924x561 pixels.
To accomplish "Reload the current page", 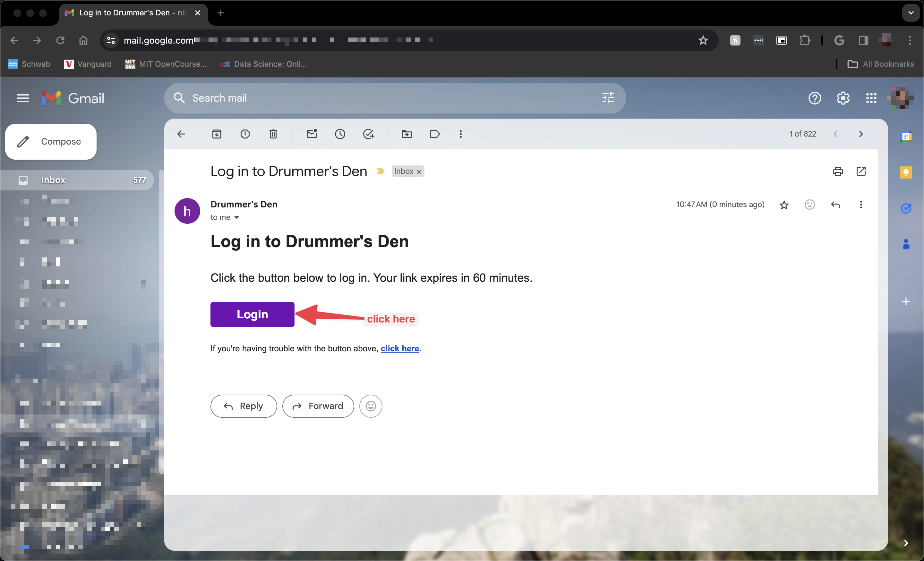I will [x=60, y=40].
